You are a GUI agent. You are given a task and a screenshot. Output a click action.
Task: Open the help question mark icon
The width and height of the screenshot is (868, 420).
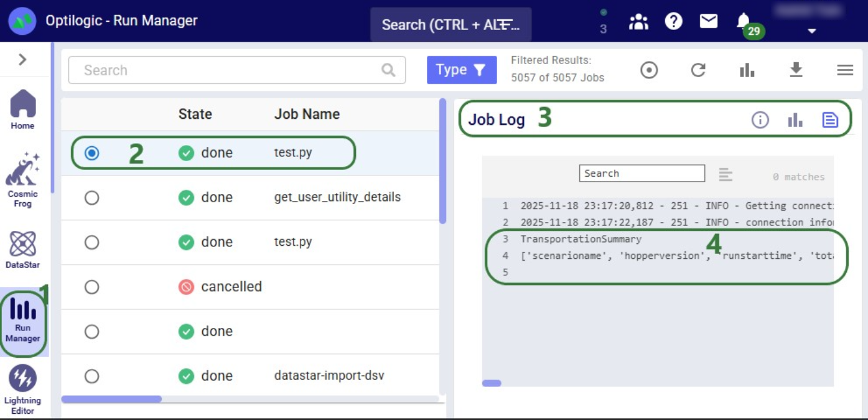tap(673, 21)
